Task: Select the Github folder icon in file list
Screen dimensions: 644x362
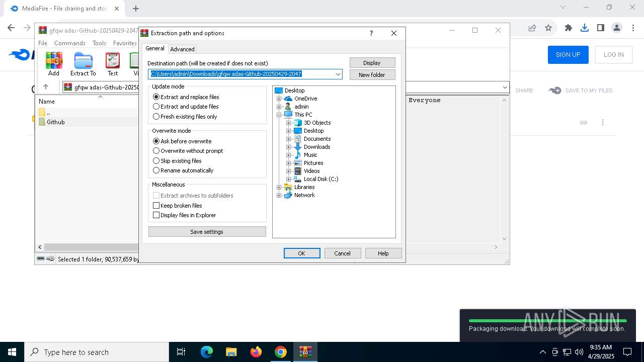Action: click(42, 122)
